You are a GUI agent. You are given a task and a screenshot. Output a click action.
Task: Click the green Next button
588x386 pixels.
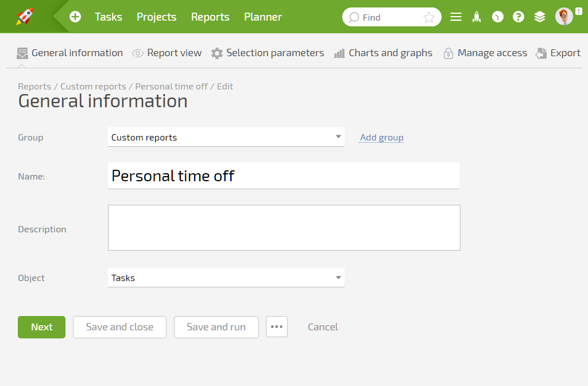point(41,327)
